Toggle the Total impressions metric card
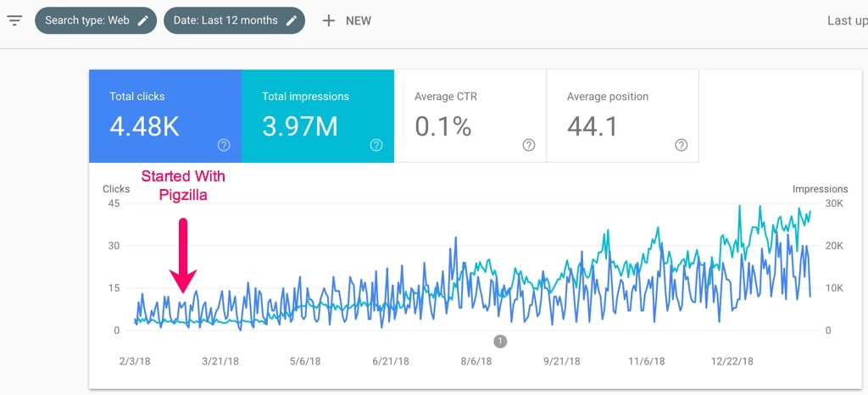Screen dimensions: 868x395 click(x=318, y=116)
